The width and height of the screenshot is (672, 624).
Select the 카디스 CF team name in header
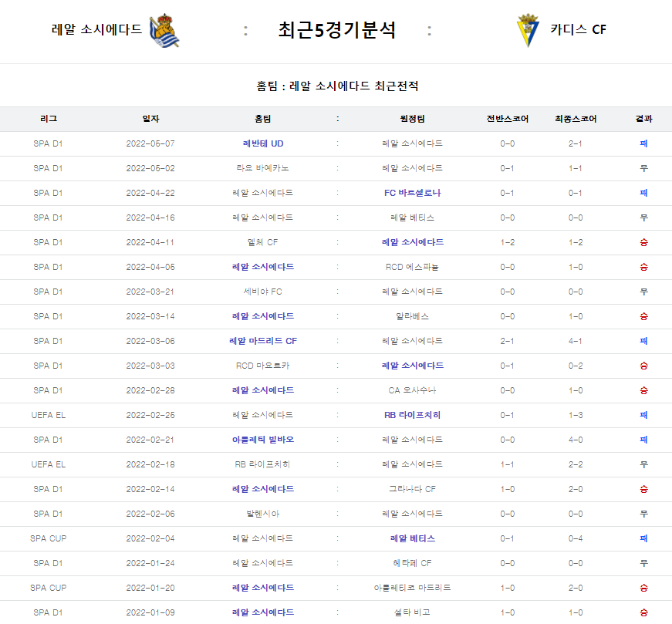pyautogui.click(x=578, y=29)
